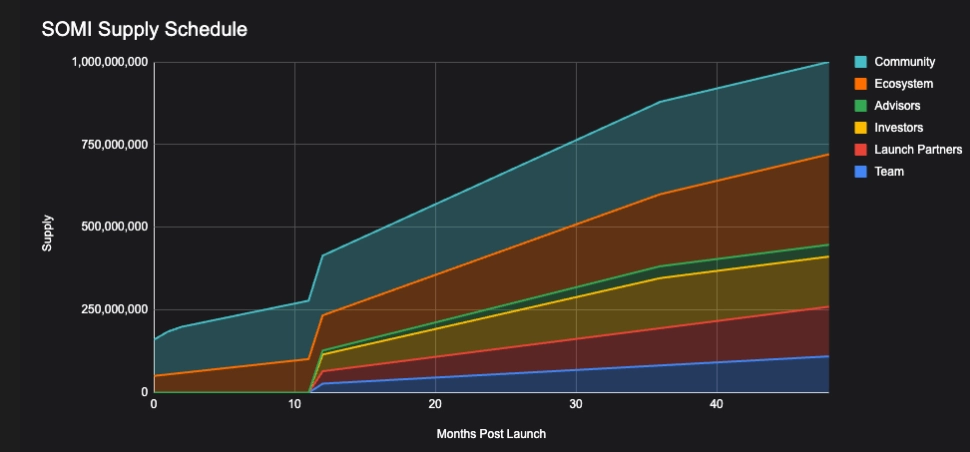Select the 40 tick on the months axis
970x452 pixels.
click(x=716, y=404)
